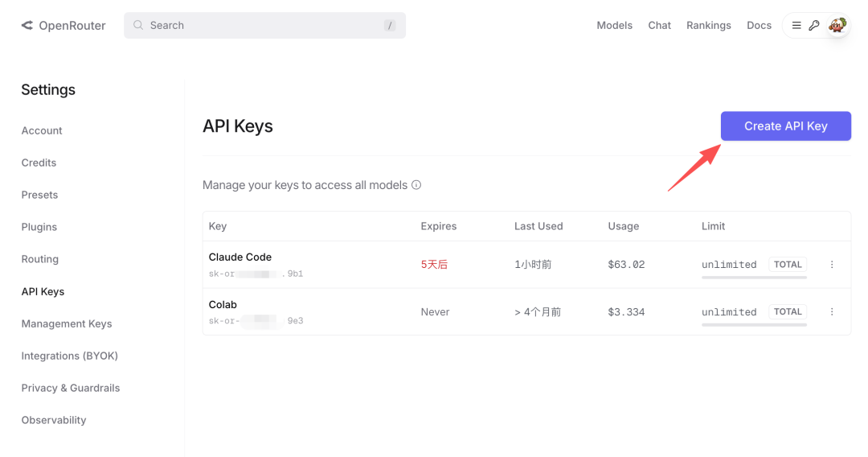The image size is (868, 457).
Task: Open the hamburger menu icon
Action: point(796,26)
